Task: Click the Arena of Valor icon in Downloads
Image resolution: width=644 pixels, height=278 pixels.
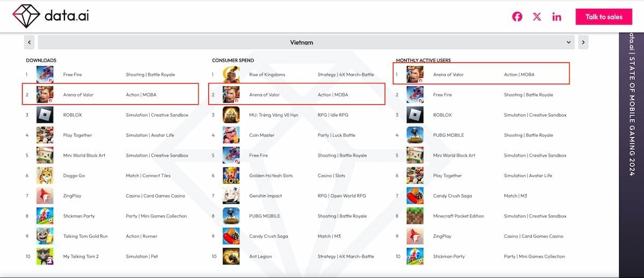Action: (x=45, y=94)
